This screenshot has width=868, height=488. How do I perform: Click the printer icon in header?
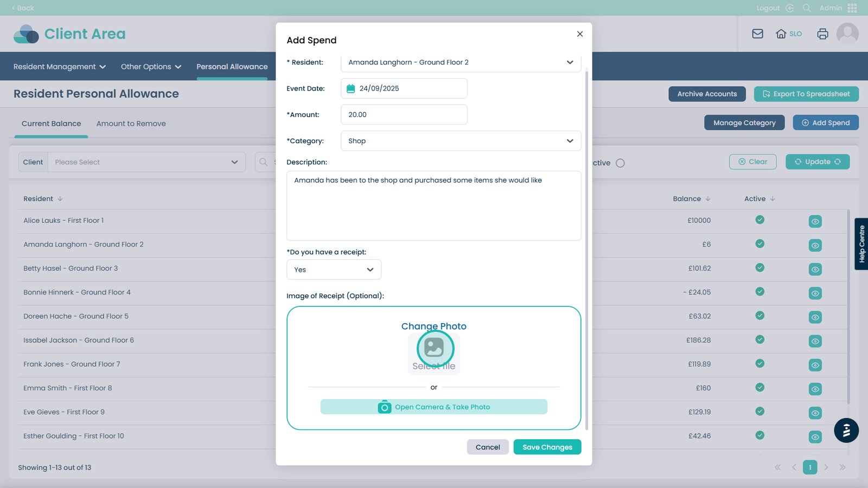coord(822,34)
